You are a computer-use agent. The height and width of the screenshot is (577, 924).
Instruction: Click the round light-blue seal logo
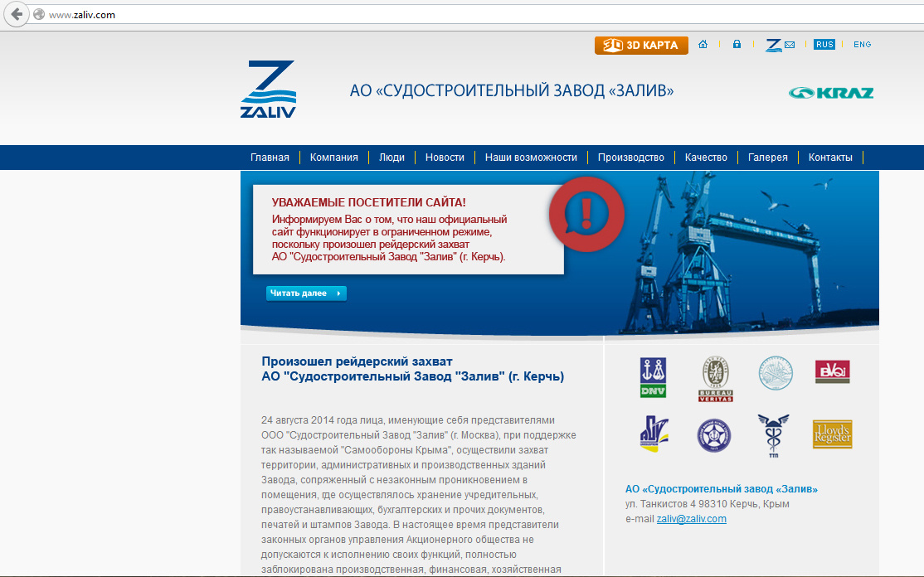pyautogui.click(x=776, y=373)
